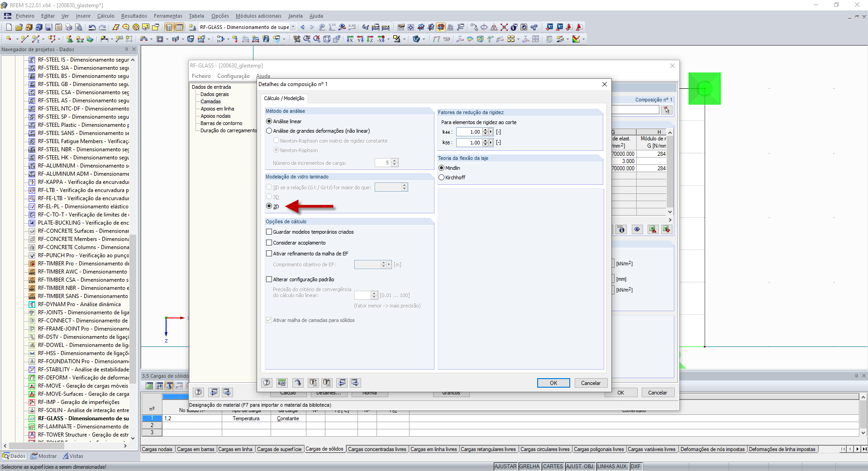The width and height of the screenshot is (868, 471).
Task: Open the Configuração menu in RF-GLASS window
Action: tap(233, 76)
